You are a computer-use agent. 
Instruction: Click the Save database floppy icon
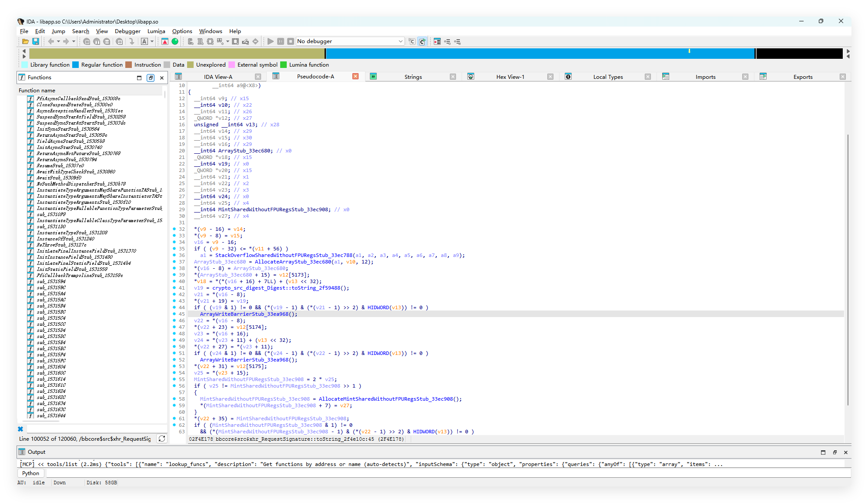tap(36, 41)
